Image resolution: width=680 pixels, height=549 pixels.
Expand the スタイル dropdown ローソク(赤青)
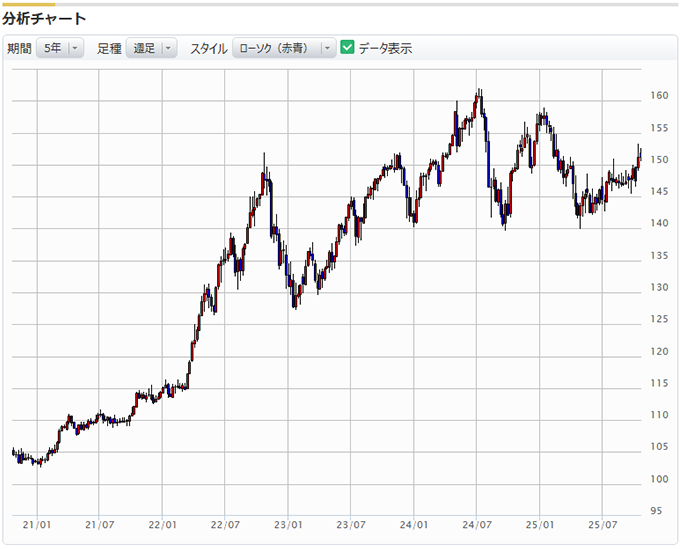[x=283, y=48]
